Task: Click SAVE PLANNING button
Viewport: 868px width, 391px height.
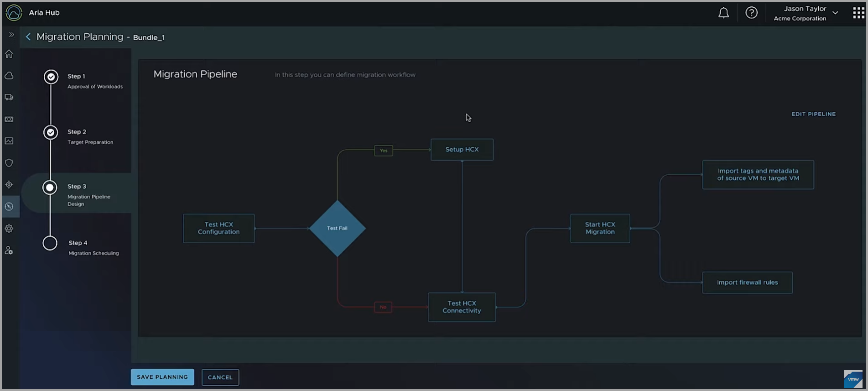Action: (162, 377)
